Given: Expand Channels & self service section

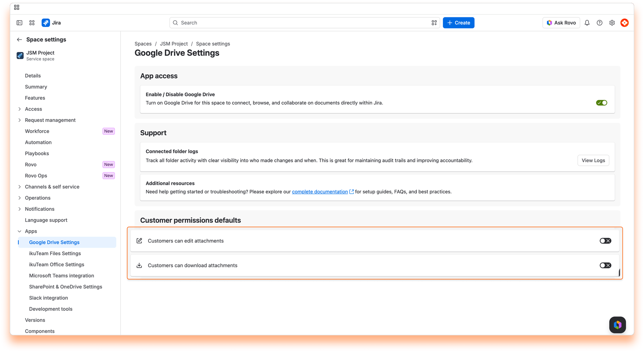Looking at the screenshot, I should click(x=20, y=187).
